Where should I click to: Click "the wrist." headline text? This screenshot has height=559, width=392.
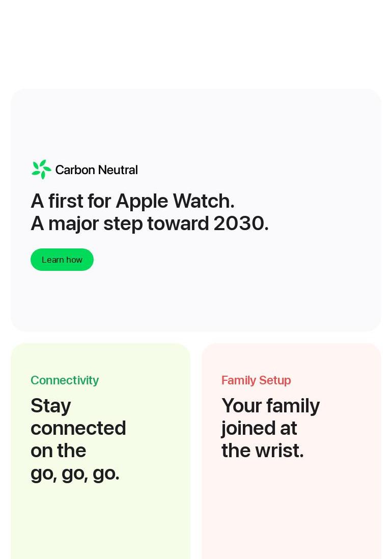[x=263, y=451]
